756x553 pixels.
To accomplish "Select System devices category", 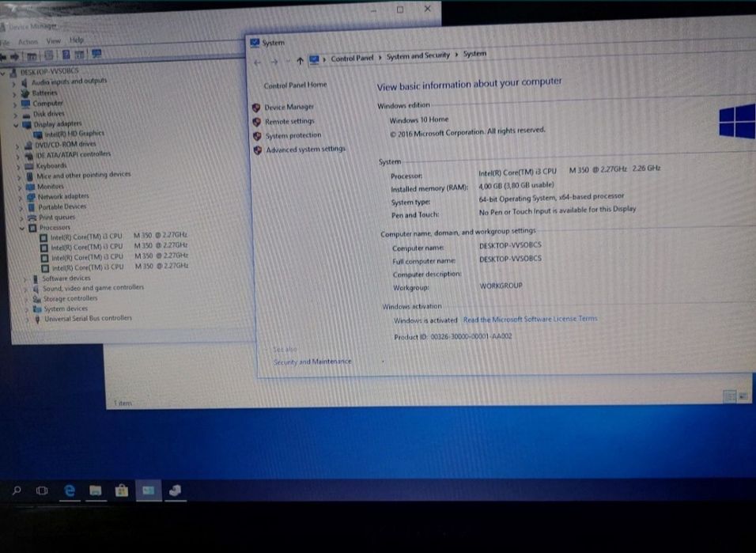I will (66, 309).
